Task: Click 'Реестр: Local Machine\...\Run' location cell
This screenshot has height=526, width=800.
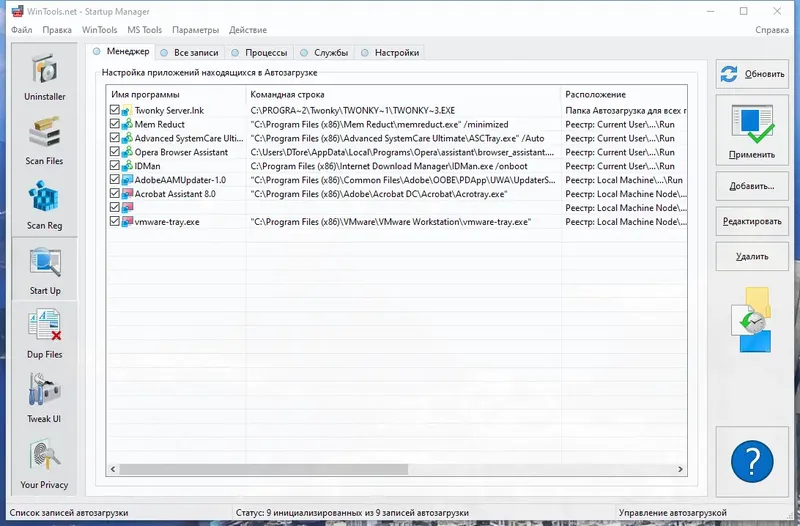Action: click(x=624, y=180)
